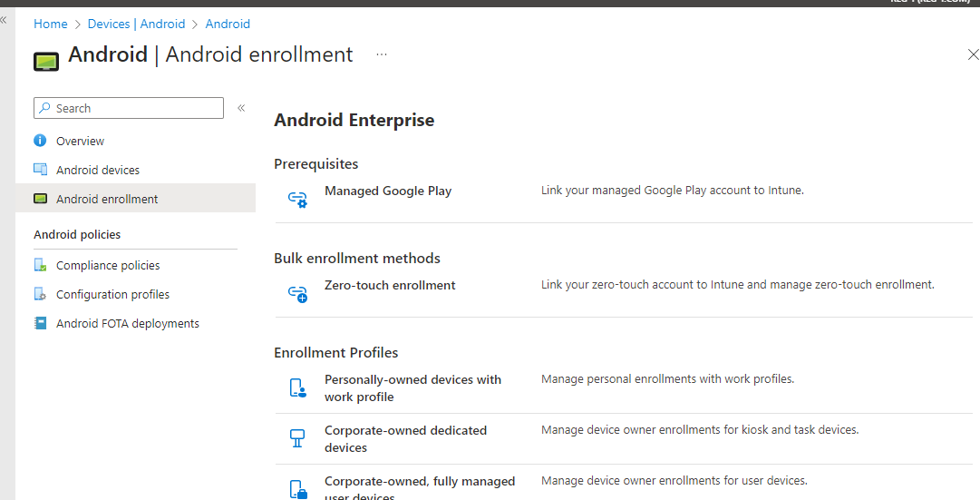
Task: Expand the portal menu at far left
Action: pos(4,19)
